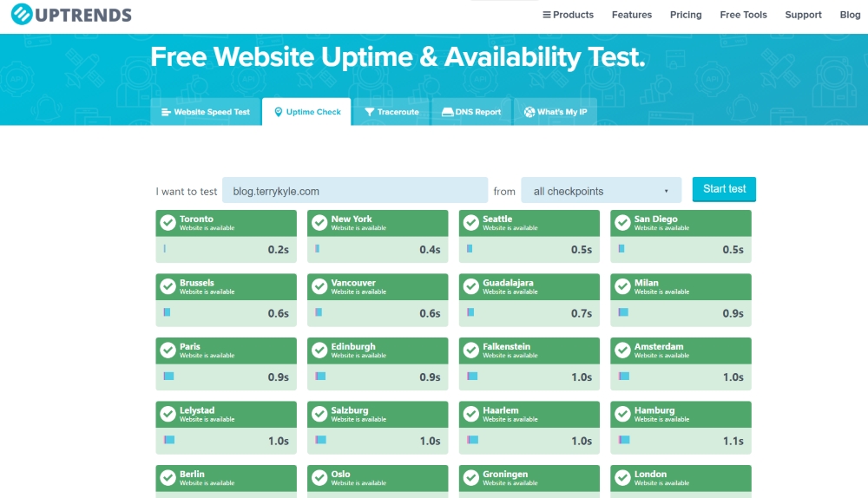
Task: Open the Support menu item
Action: pos(803,15)
